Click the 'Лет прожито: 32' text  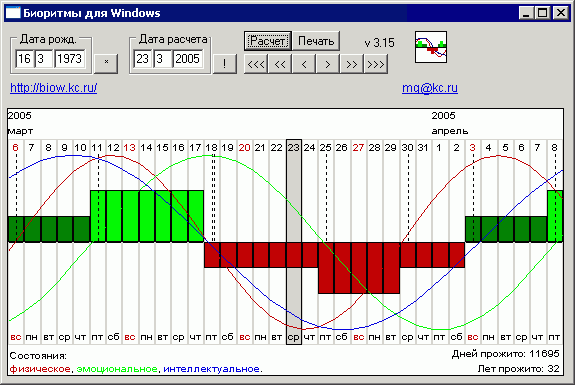519,368
